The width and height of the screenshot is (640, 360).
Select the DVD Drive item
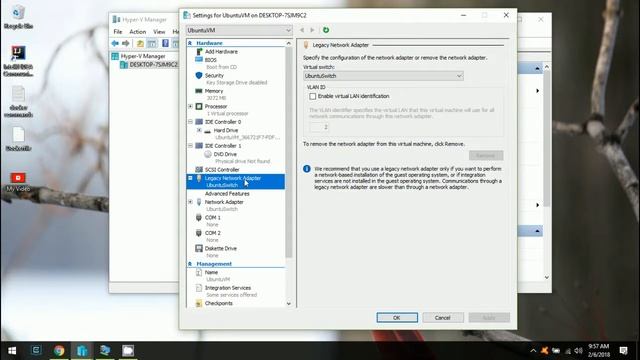tap(225, 154)
